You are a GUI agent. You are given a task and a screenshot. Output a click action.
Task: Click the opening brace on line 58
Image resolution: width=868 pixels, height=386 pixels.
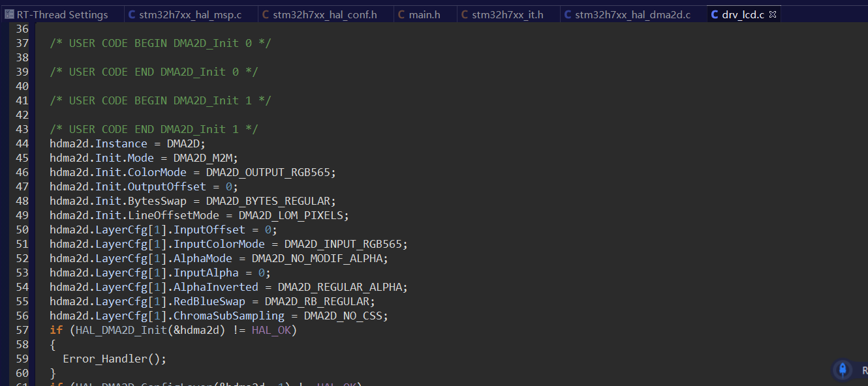tap(54, 344)
